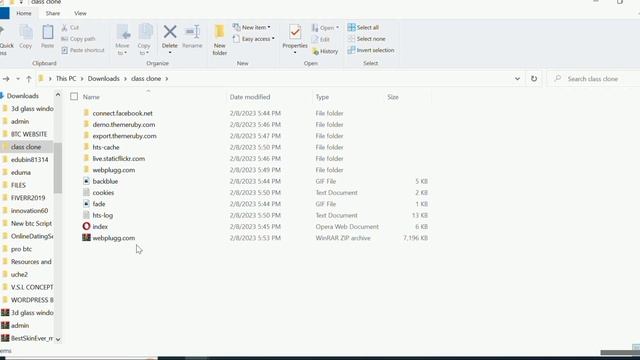Click the Forward arrow navigation button
The image size is (640, 360).
pos(6,78)
